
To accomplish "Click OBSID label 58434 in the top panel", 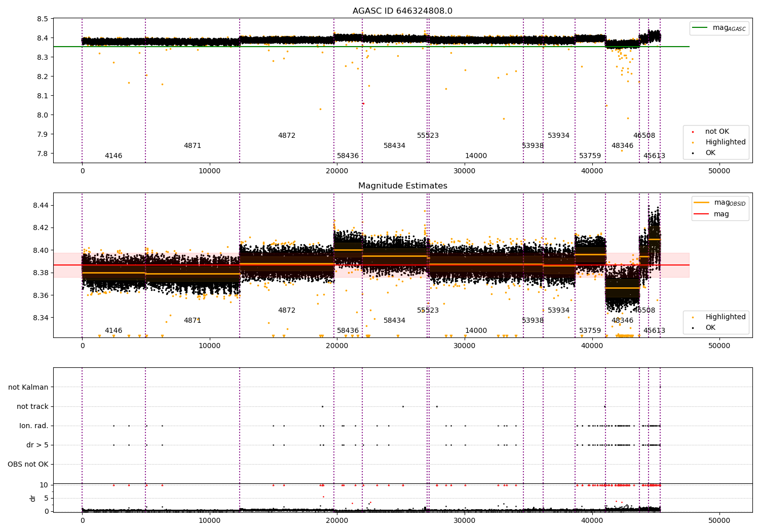I will click(395, 146).
